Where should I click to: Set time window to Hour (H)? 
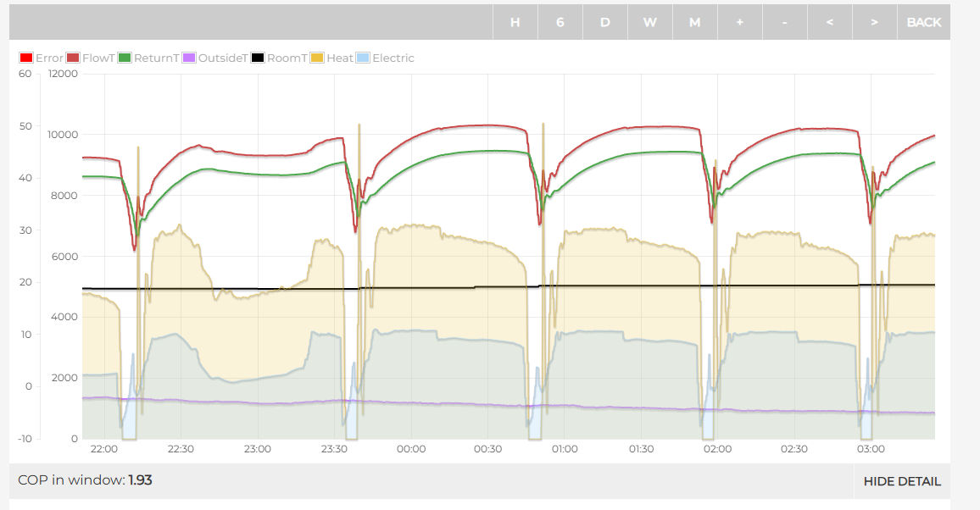pyautogui.click(x=515, y=23)
